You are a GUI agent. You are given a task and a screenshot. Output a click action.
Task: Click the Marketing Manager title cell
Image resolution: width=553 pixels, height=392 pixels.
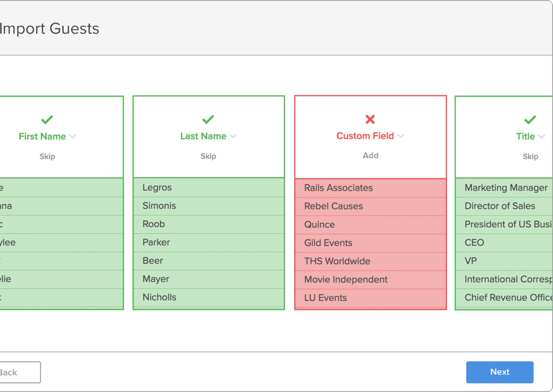point(505,187)
